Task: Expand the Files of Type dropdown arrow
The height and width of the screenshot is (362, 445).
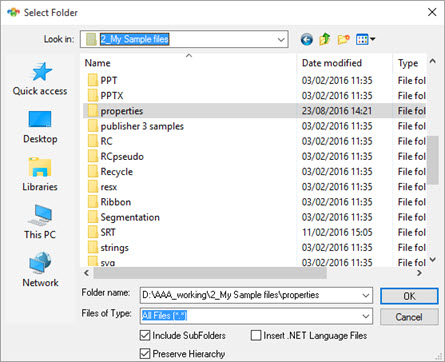Action: pos(366,316)
